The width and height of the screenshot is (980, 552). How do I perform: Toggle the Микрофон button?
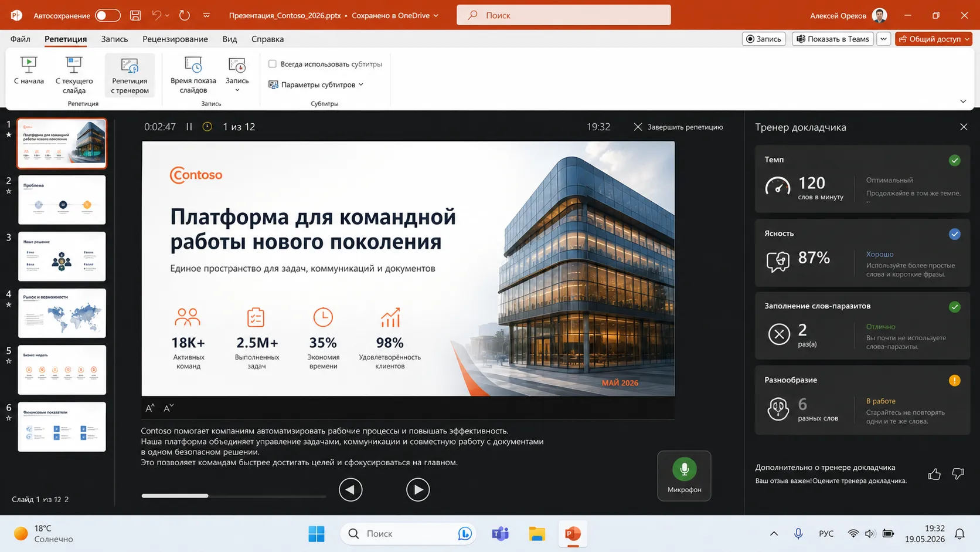684,476
